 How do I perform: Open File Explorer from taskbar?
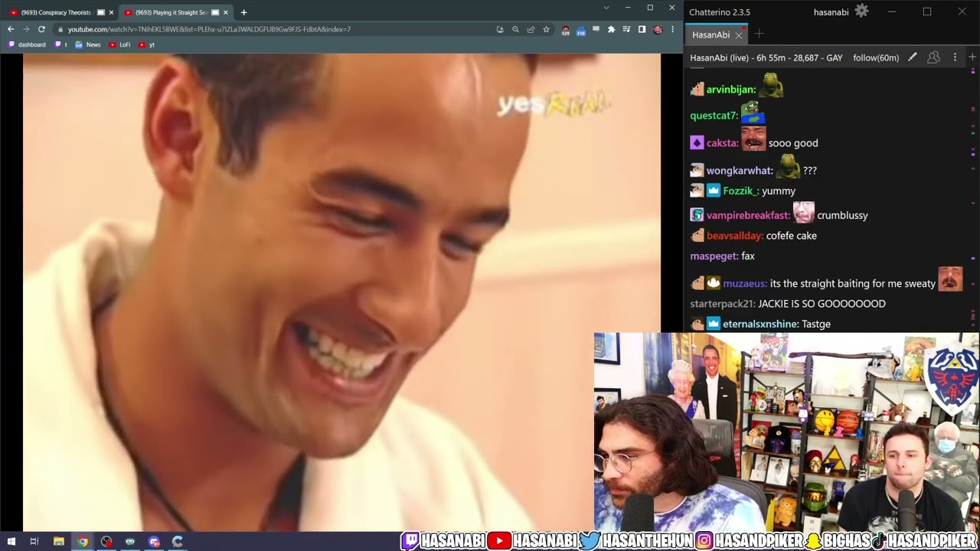58,541
